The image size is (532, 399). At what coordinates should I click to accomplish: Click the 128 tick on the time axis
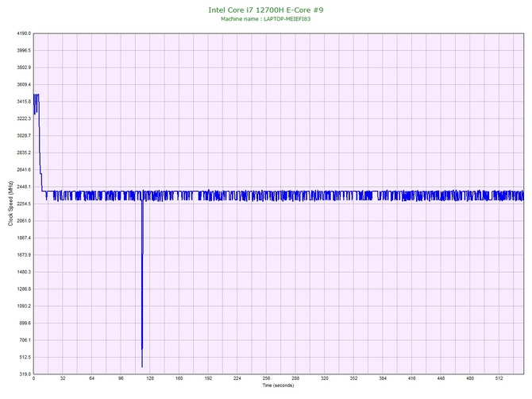tap(150, 378)
